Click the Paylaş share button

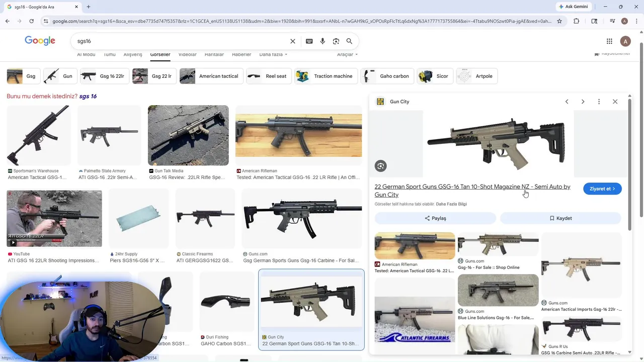[x=435, y=218]
